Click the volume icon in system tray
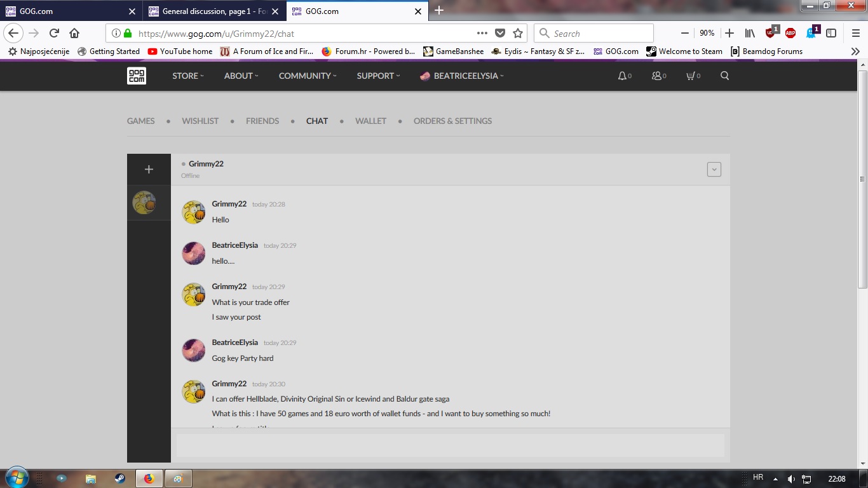The height and width of the screenshot is (488, 868). tap(791, 478)
